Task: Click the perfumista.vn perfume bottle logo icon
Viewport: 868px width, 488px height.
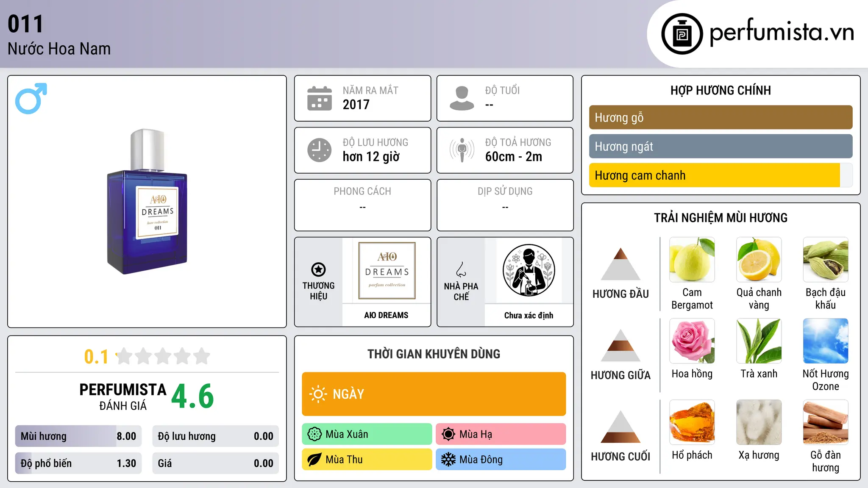Action: [682, 34]
